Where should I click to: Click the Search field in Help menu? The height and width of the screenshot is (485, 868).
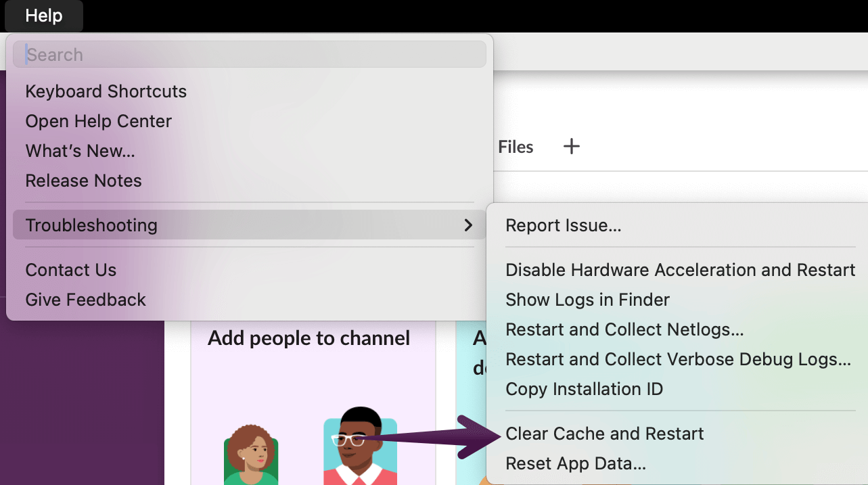[249, 54]
